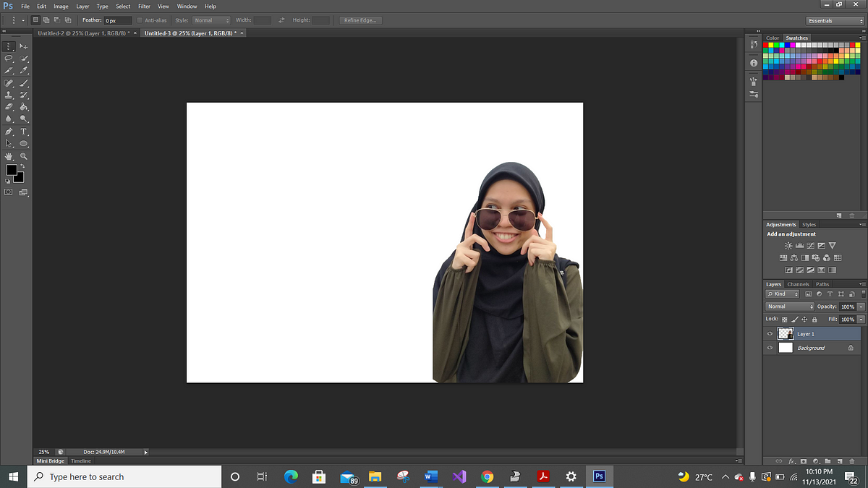Open the blend mode Normal dropdown
The width and height of the screenshot is (868, 488).
[791, 307]
